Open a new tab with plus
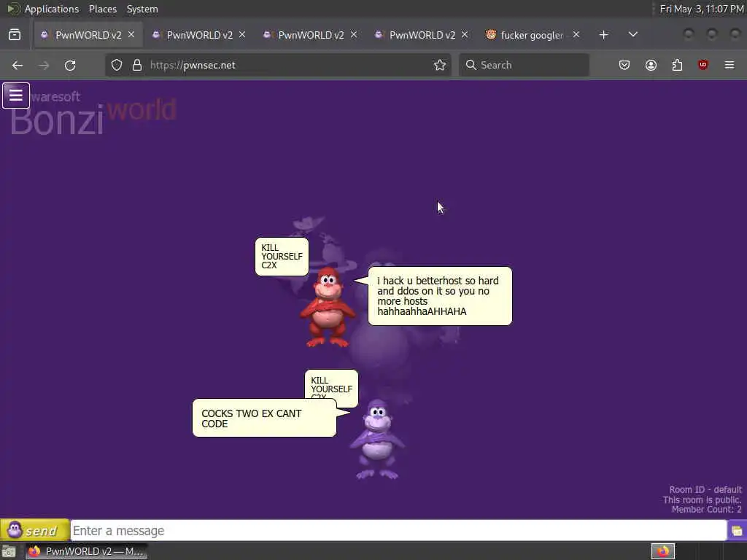The width and height of the screenshot is (747, 560). [603, 35]
